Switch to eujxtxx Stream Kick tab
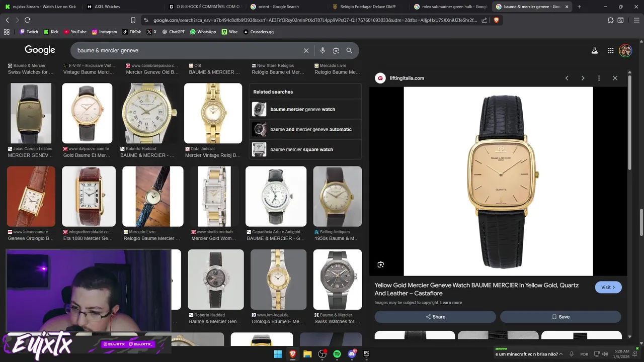 click(x=40, y=7)
